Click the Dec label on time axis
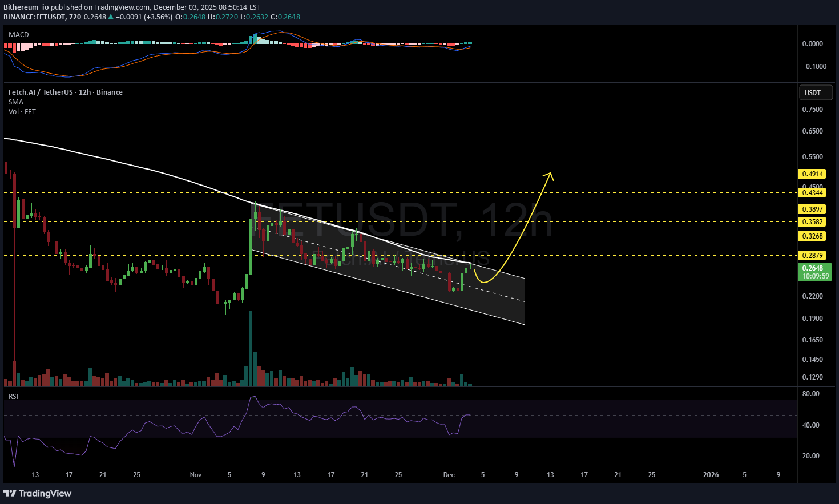Screen dimensions: 839x504 coord(449,475)
